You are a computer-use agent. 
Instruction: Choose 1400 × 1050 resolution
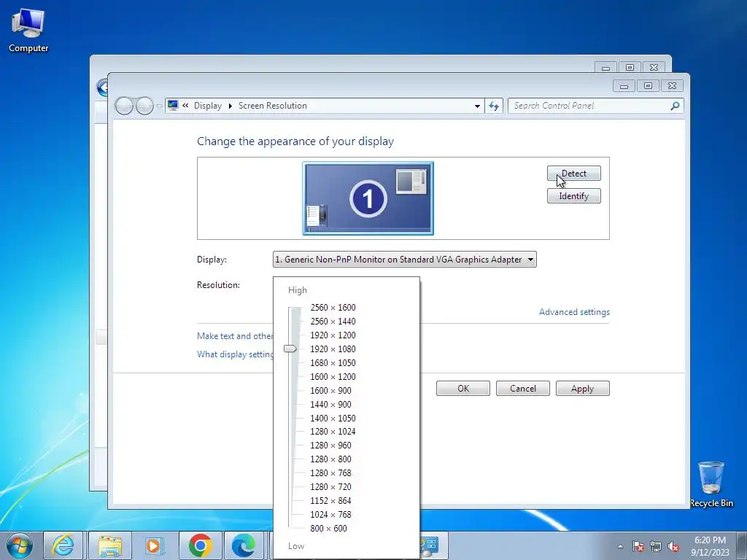point(333,418)
